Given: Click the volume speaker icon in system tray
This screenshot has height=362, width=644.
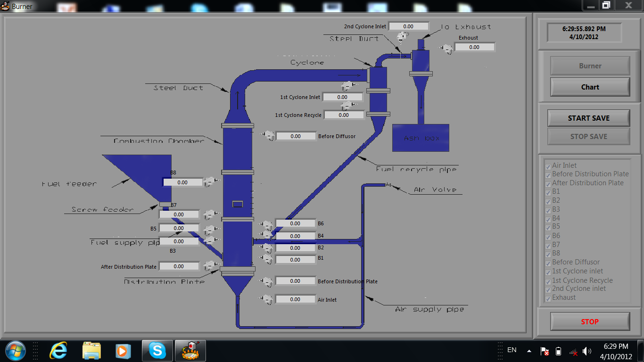Looking at the screenshot, I should coord(587,351).
